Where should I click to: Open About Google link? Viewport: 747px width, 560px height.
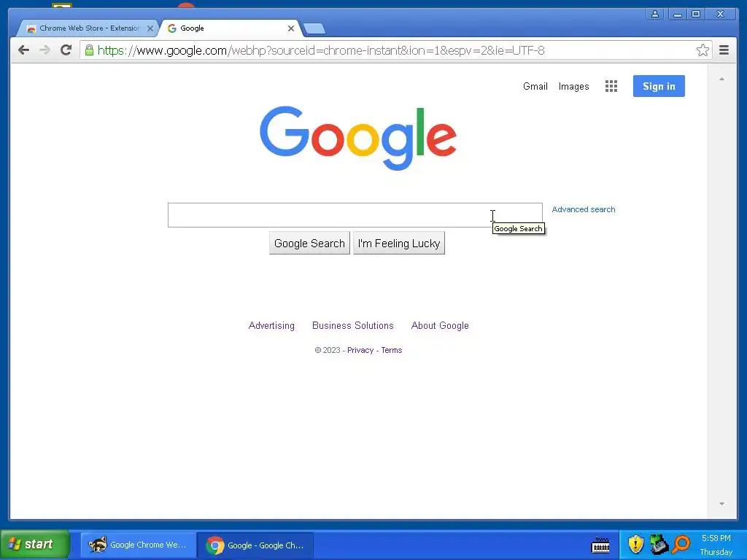point(440,326)
